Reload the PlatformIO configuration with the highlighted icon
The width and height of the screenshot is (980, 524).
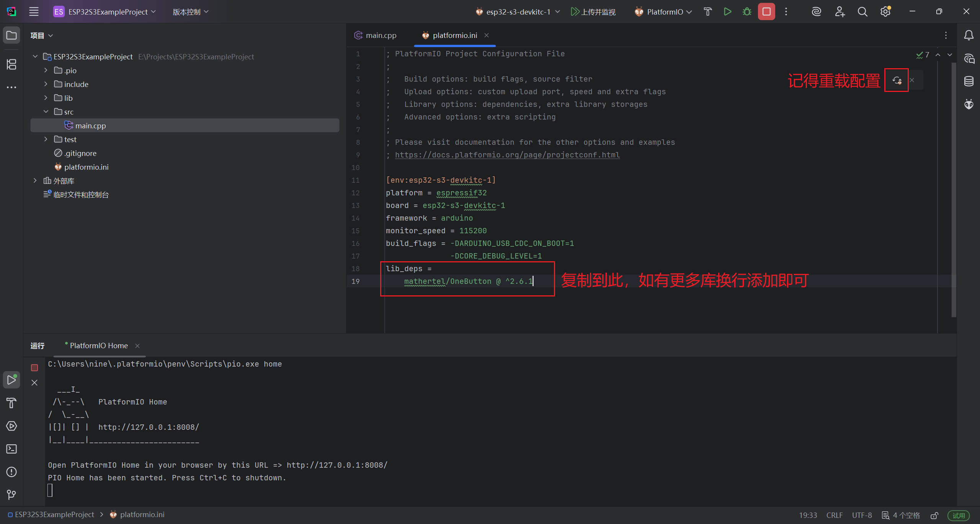coord(897,80)
